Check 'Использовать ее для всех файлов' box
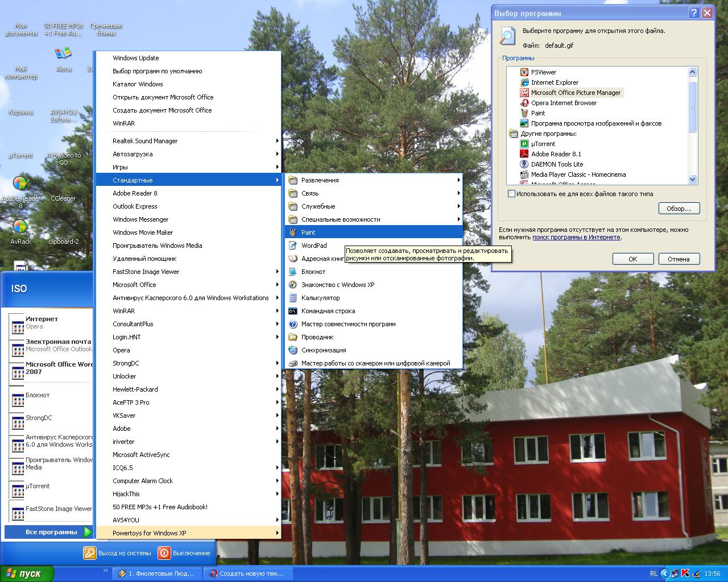 pos(511,194)
